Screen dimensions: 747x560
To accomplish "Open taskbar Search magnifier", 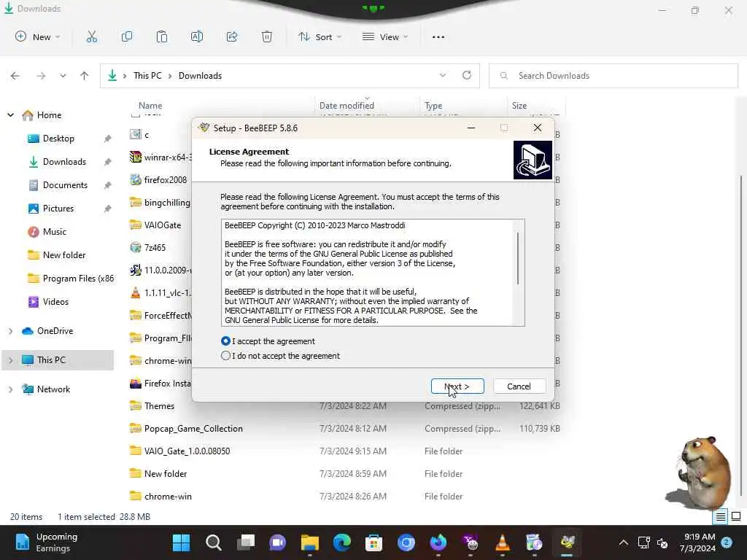I will coord(214,542).
